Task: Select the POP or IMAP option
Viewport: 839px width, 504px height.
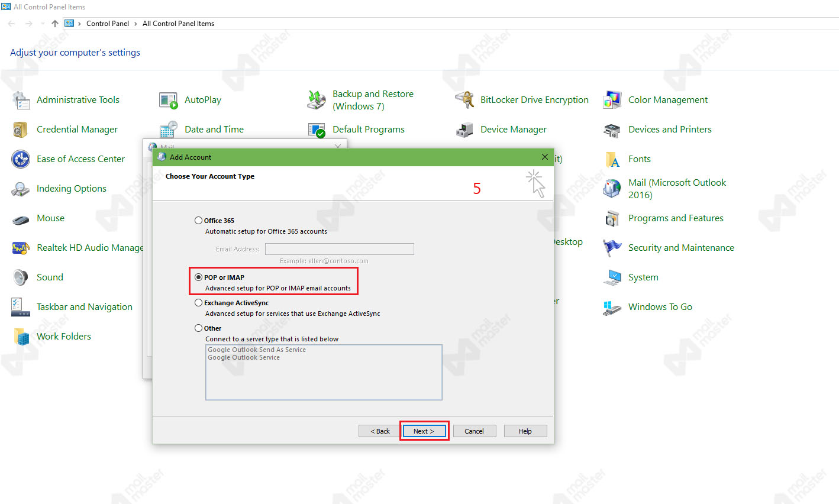Action: 199,277
